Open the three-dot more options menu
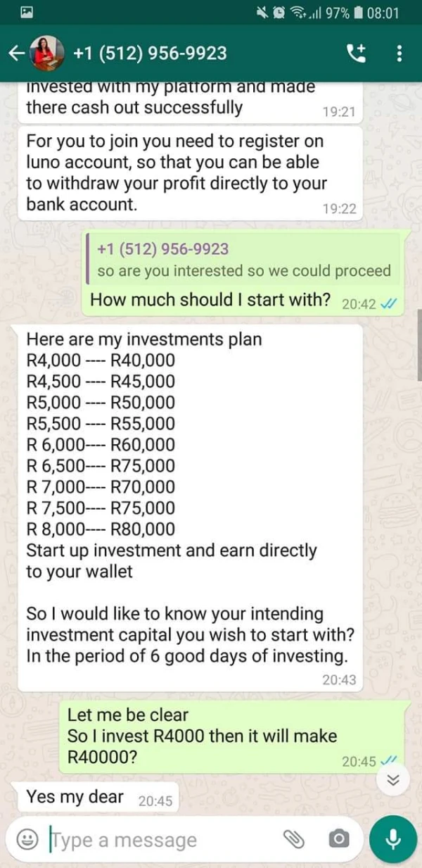This screenshot has width=422, height=868. pyautogui.click(x=399, y=54)
